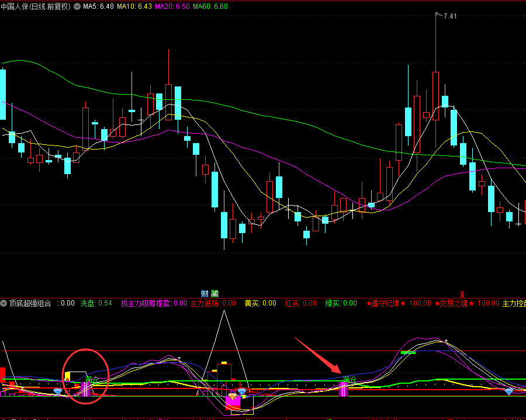Click the ★交易之魂★ indicator label
The height and width of the screenshot is (420, 526).
point(467,303)
